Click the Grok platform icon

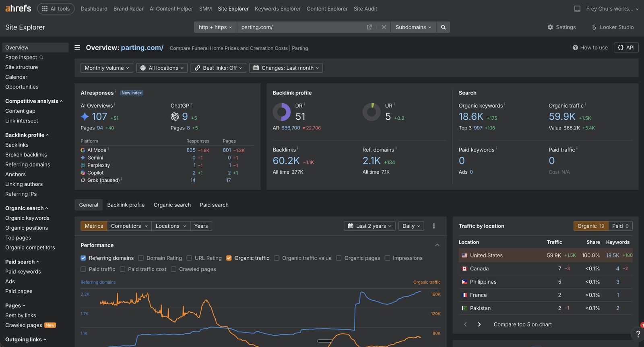click(83, 180)
